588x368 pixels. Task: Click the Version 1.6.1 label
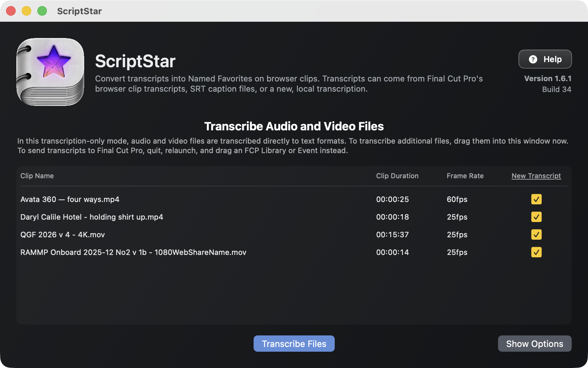pyautogui.click(x=548, y=78)
